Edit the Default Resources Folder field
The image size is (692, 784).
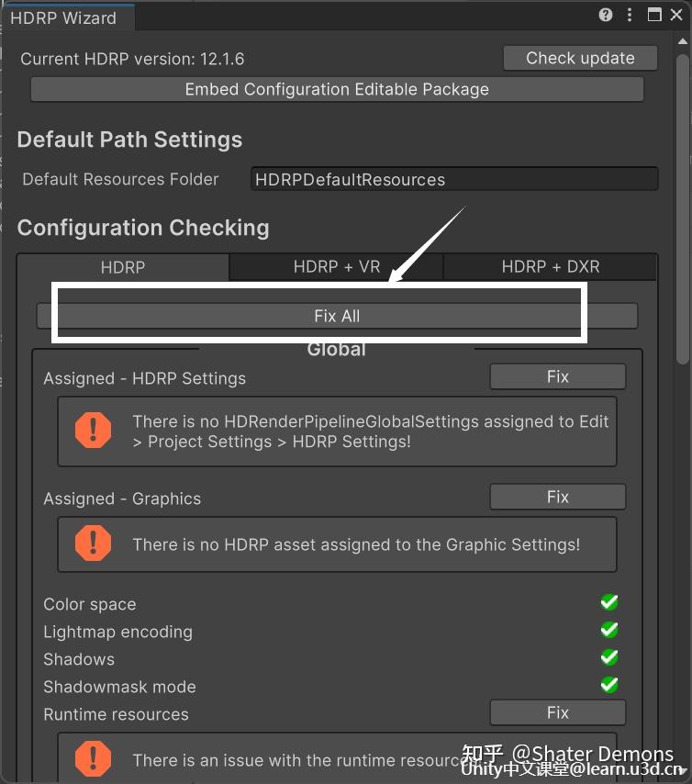[454, 179]
